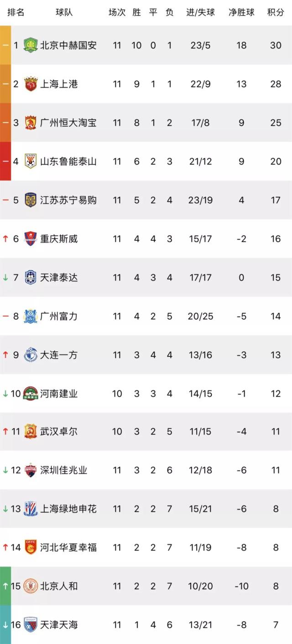
Task: Click the 北京中赫国安 team logo
Action: point(31,45)
